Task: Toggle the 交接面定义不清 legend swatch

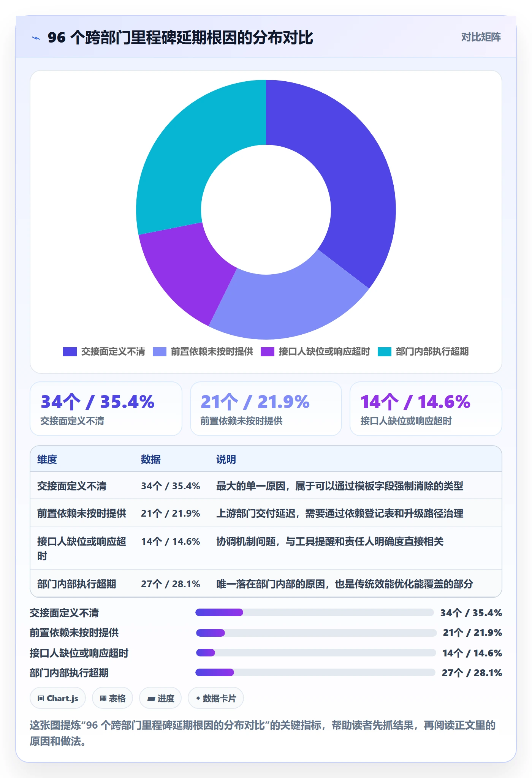Action: (70, 352)
